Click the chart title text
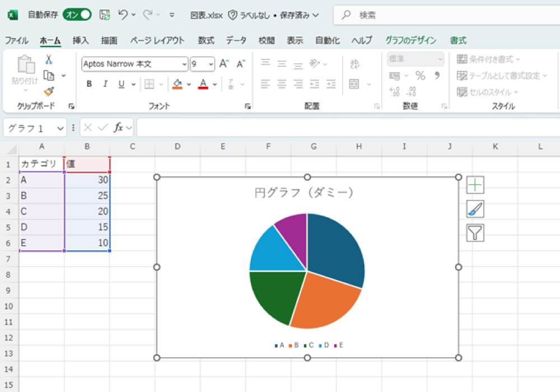Viewport: 560px width, 392px height. click(x=304, y=193)
